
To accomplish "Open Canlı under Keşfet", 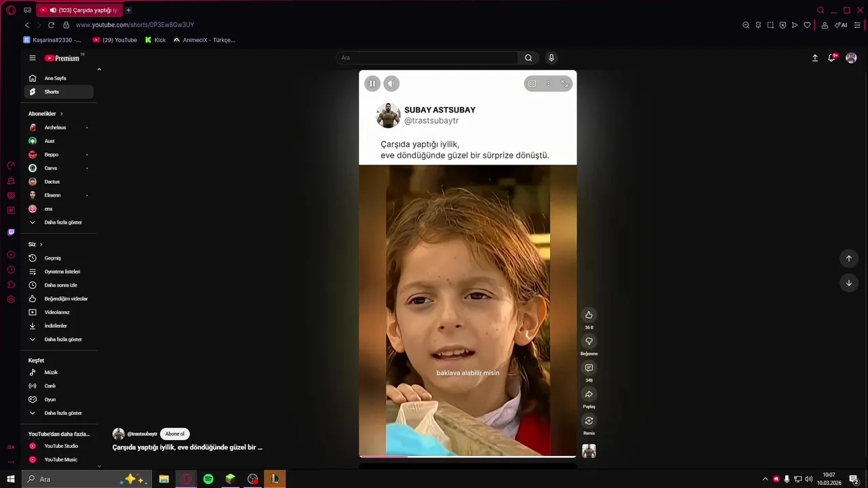I will point(59,386).
